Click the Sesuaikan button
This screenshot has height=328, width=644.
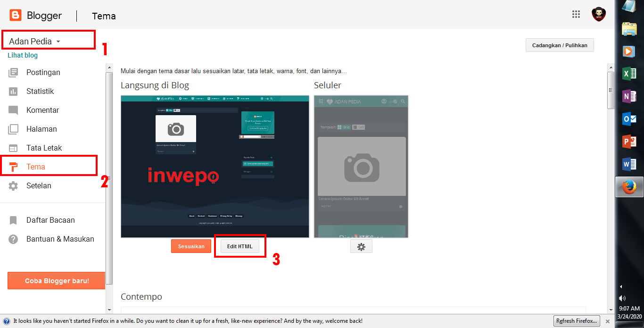point(191,246)
